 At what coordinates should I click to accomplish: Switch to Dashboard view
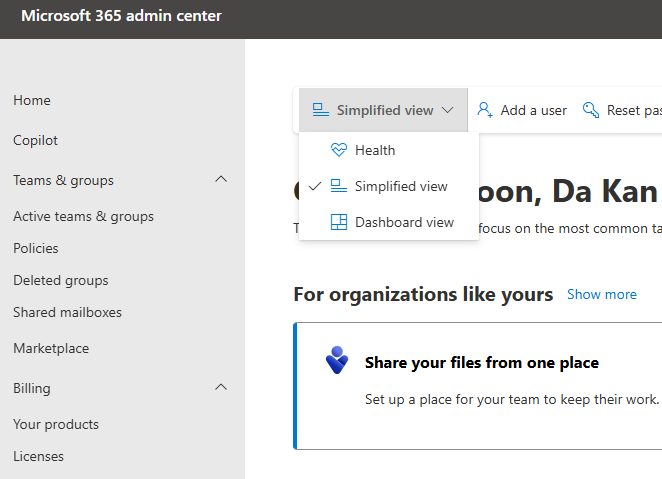(x=388, y=222)
